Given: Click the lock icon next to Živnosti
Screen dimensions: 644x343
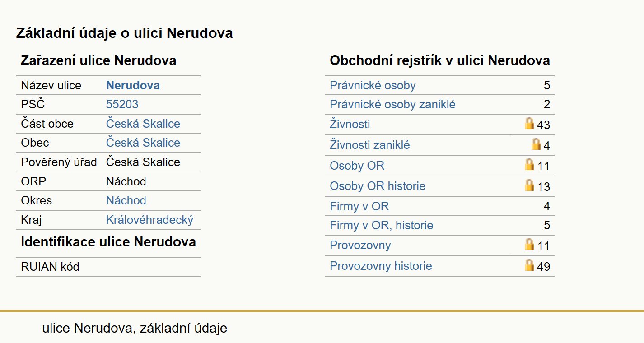Looking at the screenshot, I should click(529, 124).
